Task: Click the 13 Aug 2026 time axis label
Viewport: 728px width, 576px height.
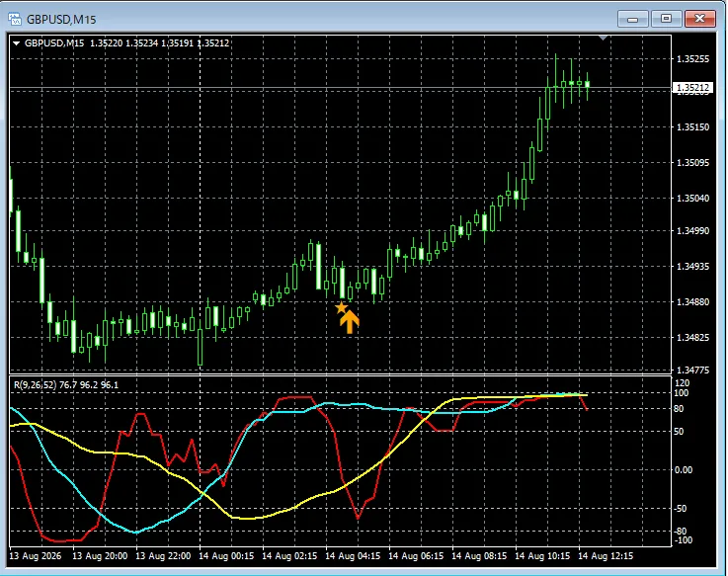Action: click(x=36, y=556)
